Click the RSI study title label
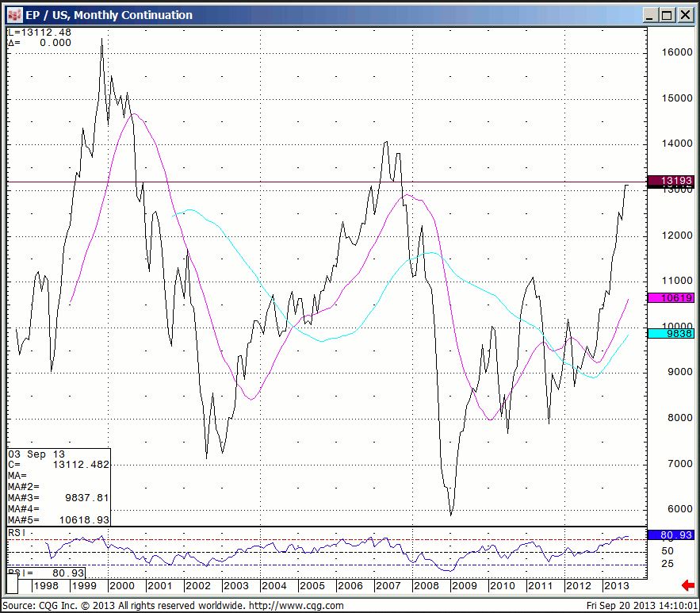The width and height of the screenshot is (700, 613). [x=17, y=534]
